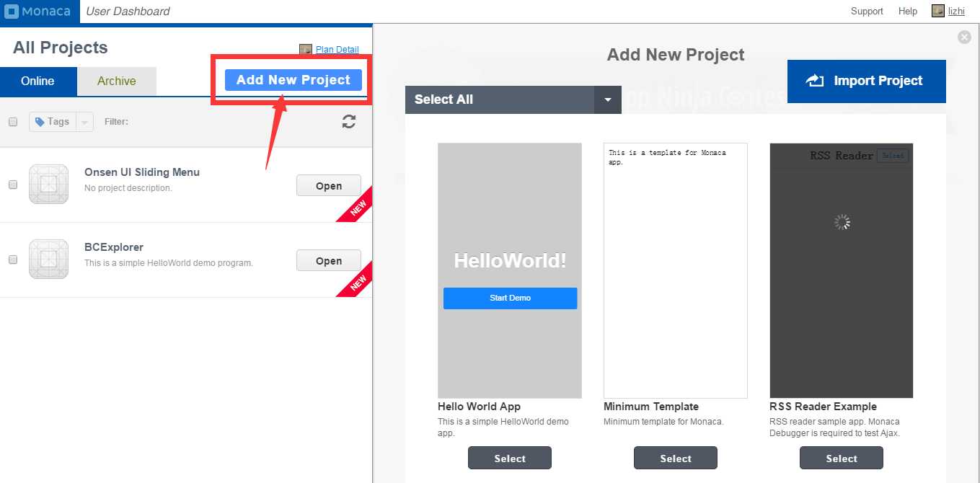Open the BCExplorer project
The image size is (980, 483).
[x=329, y=260]
